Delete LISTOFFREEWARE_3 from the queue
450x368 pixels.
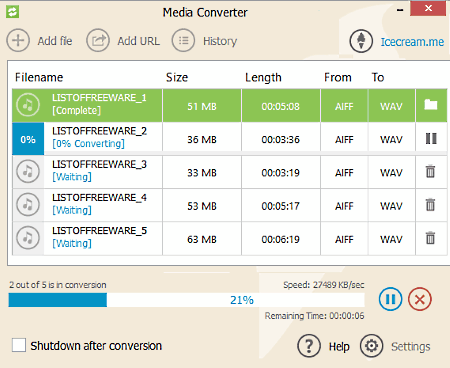pos(430,172)
